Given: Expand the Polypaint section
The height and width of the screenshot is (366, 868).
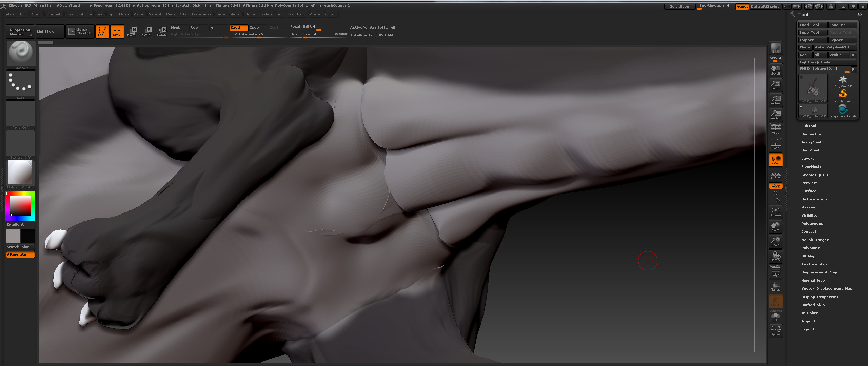Looking at the screenshot, I should [810, 248].
